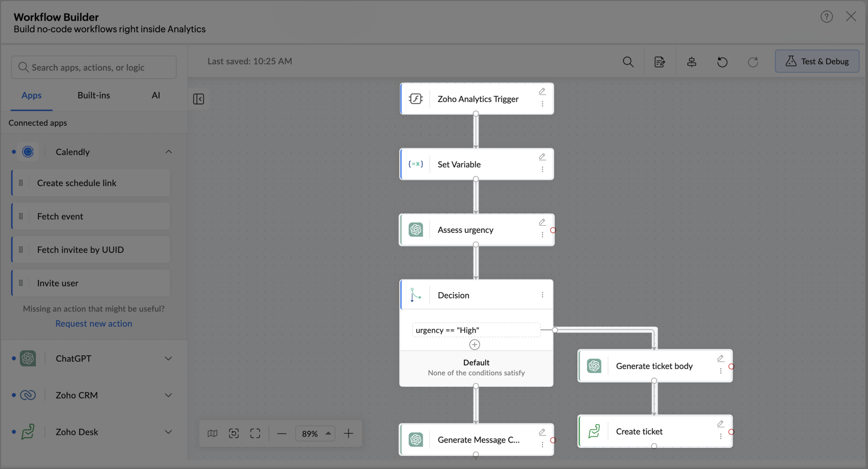The width and height of the screenshot is (868, 469).
Task: Collapse the left sidebar panel toggle
Action: (x=199, y=99)
